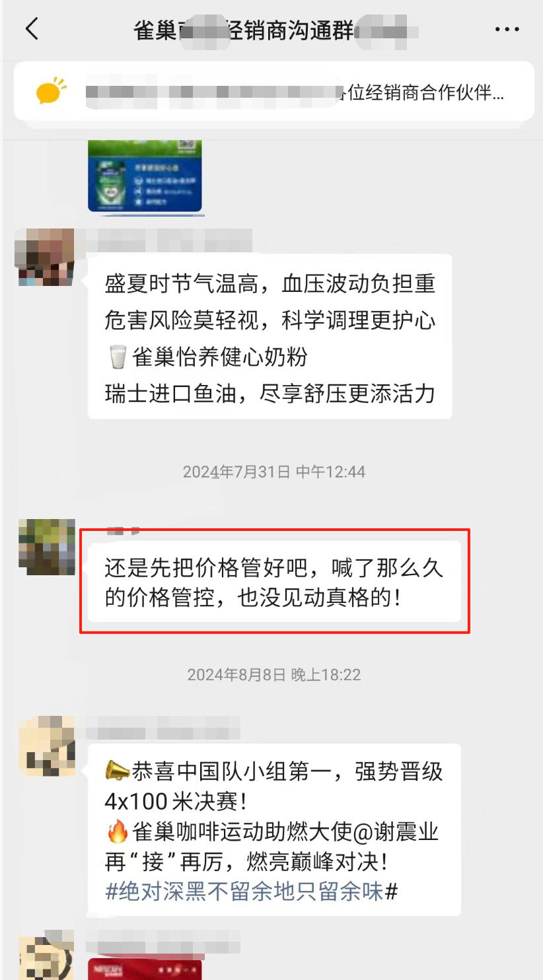Viewport: 543px width, 980px height.
Task: Tap the 2024年8月8日 晚上18:22 timestamp
Action: click(274, 674)
